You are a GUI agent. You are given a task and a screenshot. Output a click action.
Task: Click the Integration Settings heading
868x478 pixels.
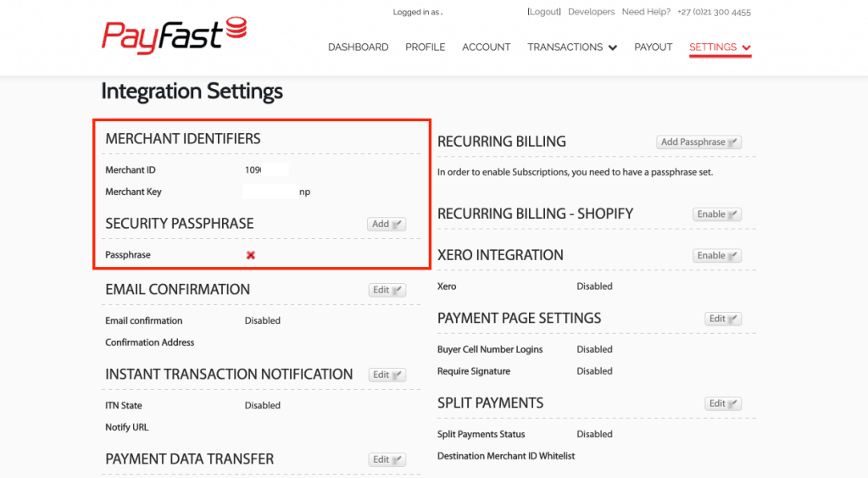tap(192, 92)
